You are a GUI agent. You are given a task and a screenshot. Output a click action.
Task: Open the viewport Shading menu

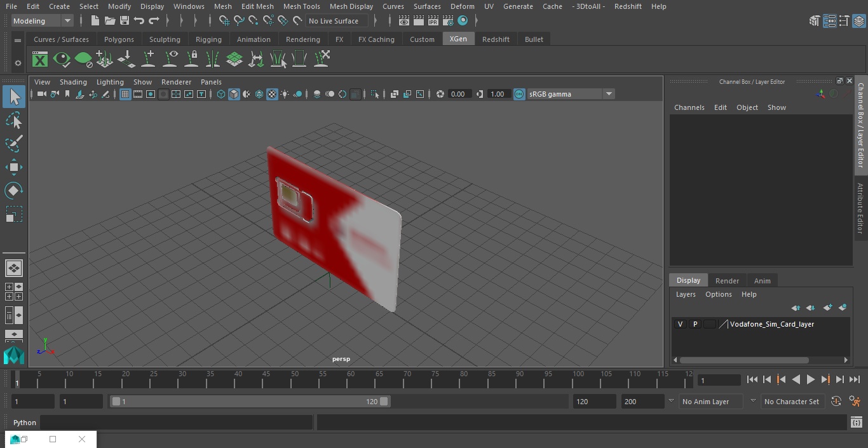pos(73,82)
